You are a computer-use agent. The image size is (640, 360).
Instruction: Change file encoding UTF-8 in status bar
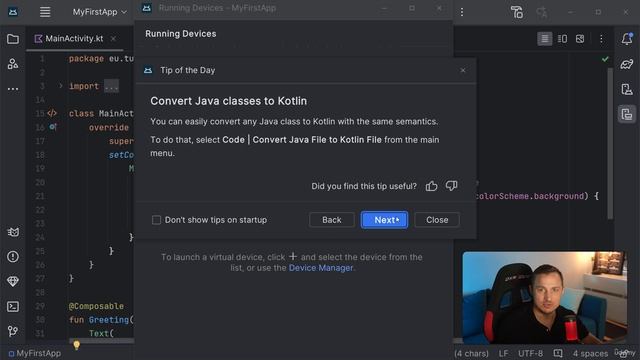coord(530,353)
